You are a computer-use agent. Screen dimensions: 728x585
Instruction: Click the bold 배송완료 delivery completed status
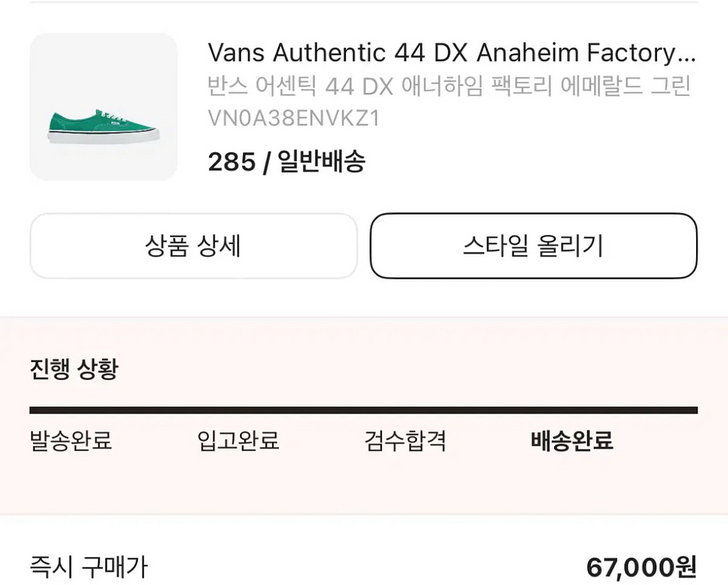[572, 441]
